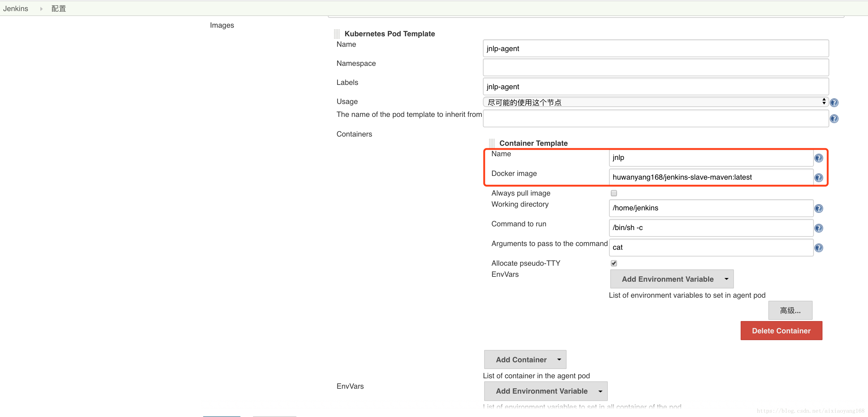Image resolution: width=868 pixels, height=417 pixels.
Task: Click help icon beside container Name field
Action: click(x=818, y=158)
